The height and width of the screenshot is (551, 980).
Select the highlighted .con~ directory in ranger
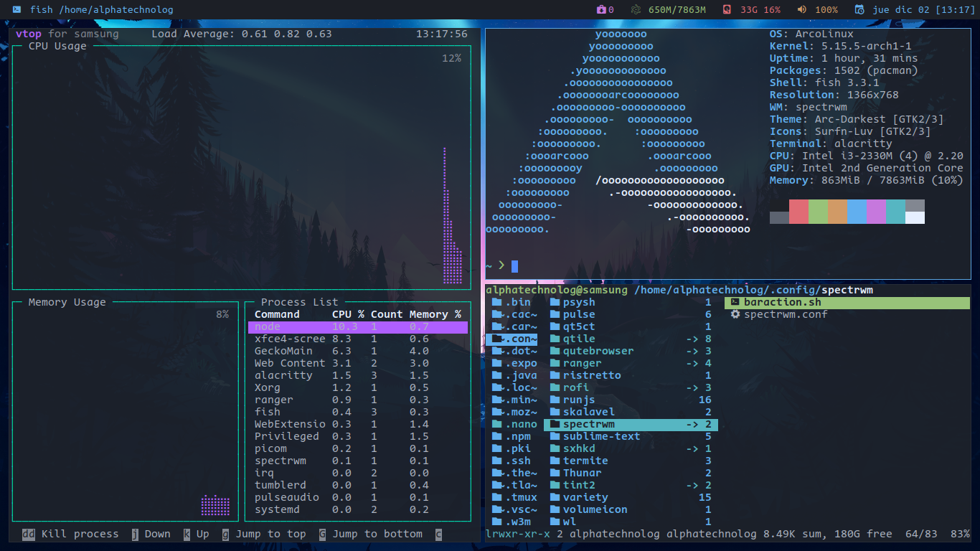coord(512,339)
